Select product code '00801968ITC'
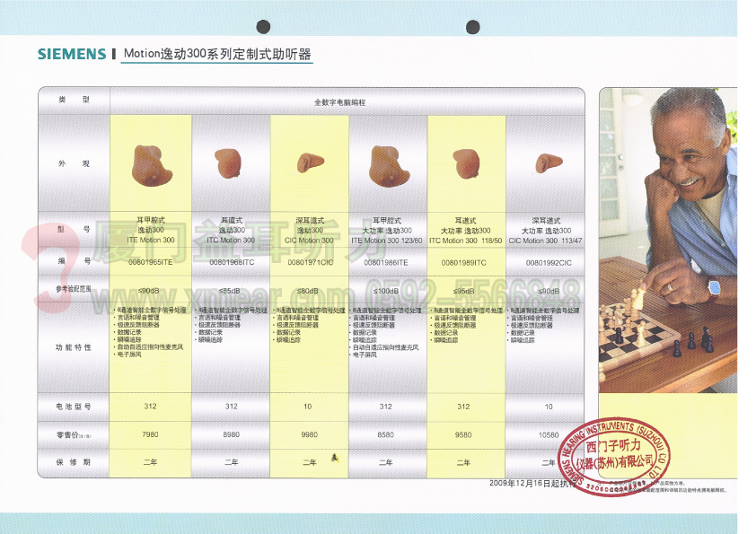This screenshot has height=534, width=756. tap(232, 262)
